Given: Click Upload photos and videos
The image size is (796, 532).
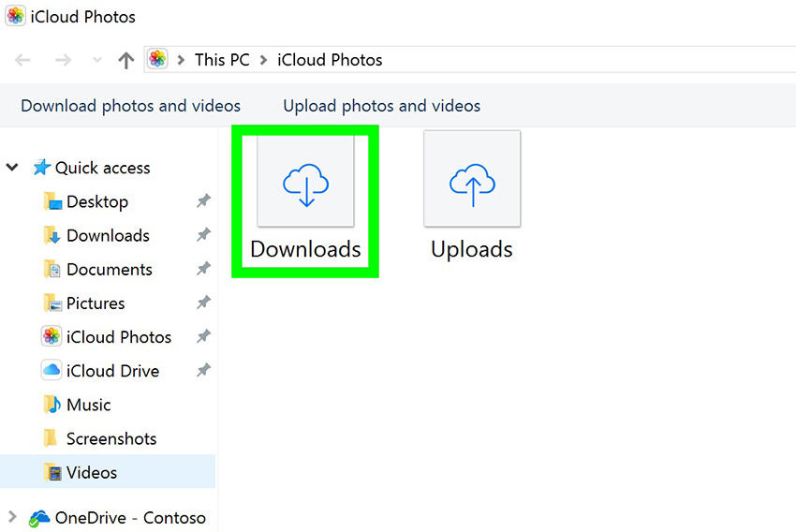Looking at the screenshot, I should pos(382,106).
